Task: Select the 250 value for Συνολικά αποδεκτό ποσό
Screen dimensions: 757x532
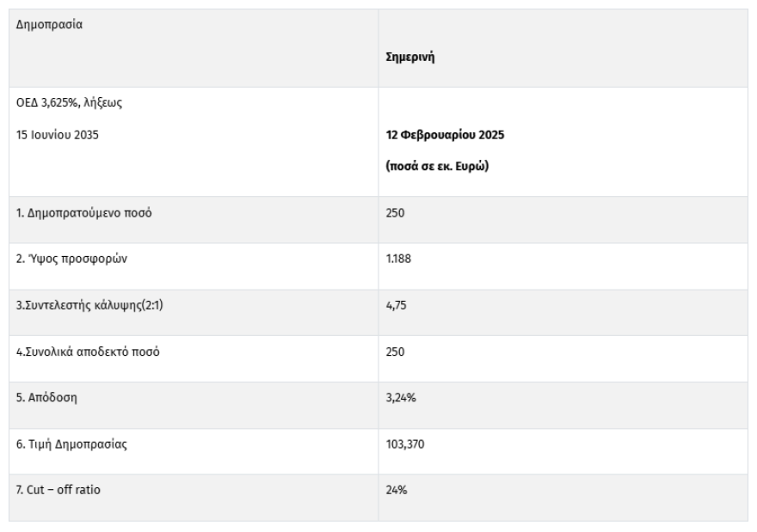Action: coord(396,352)
